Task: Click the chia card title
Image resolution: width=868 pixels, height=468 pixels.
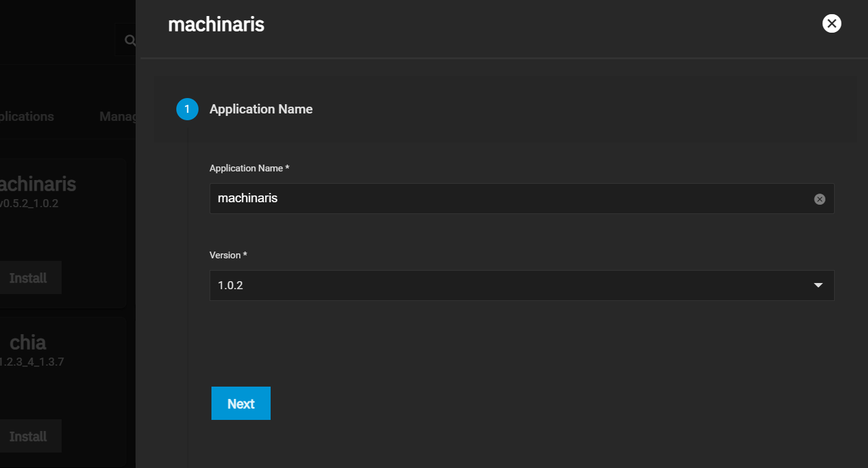Action: (x=28, y=342)
